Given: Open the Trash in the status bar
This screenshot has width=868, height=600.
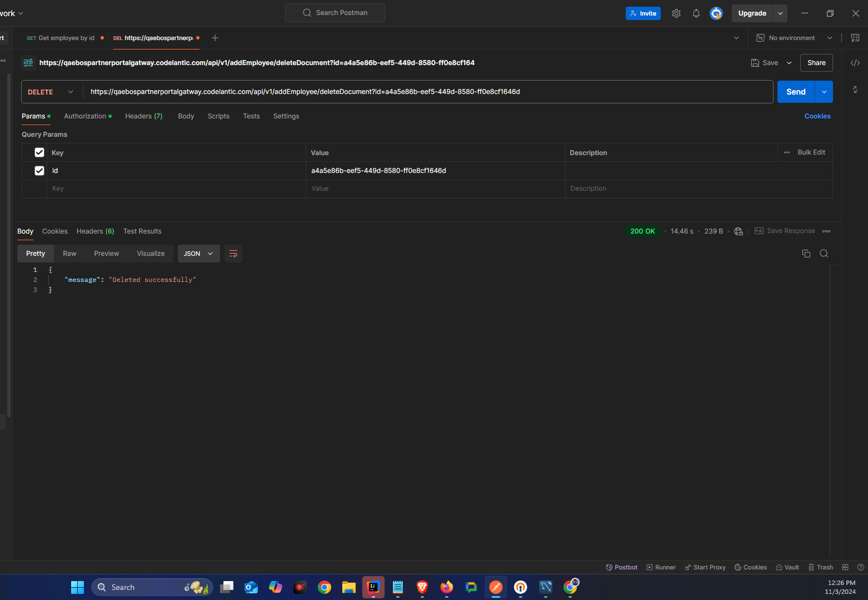Looking at the screenshot, I should (821, 567).
